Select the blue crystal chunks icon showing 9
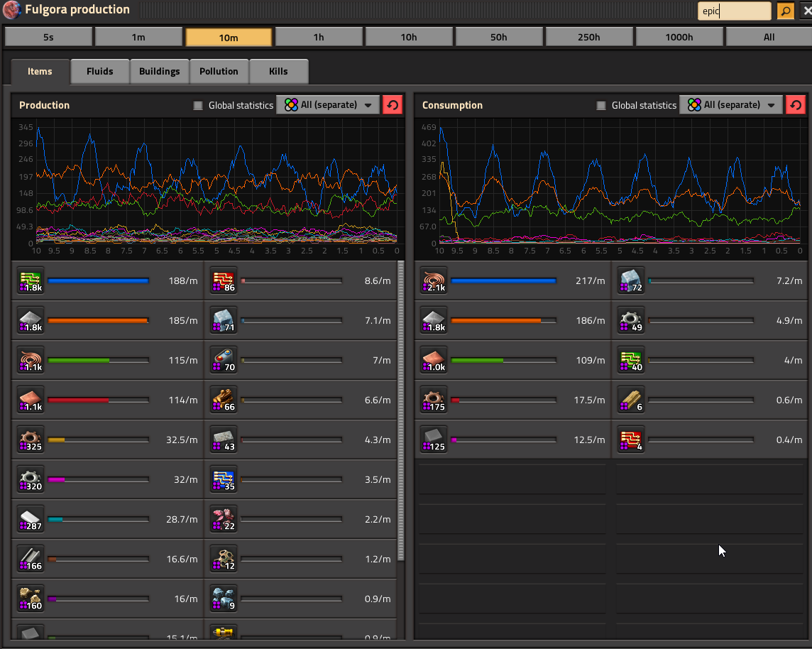This screenshot has height=649, width=812. [224, 599]
